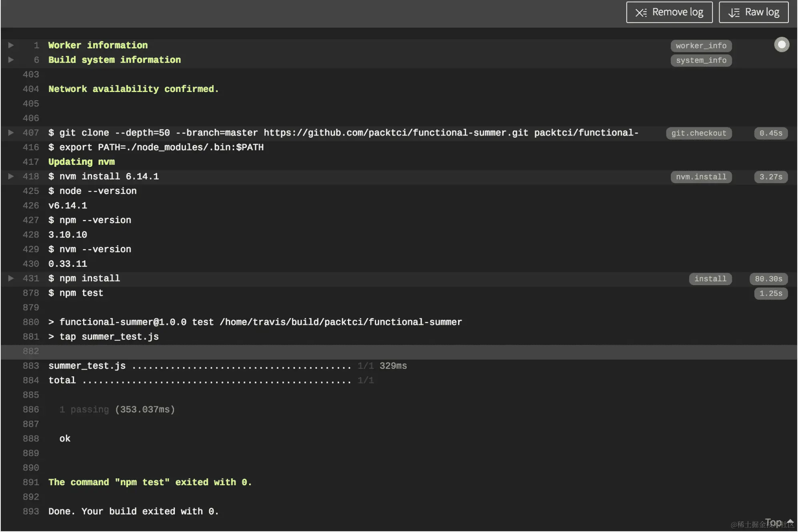
Task: Expand the Build system information section
Action: (x=11, y=60)
